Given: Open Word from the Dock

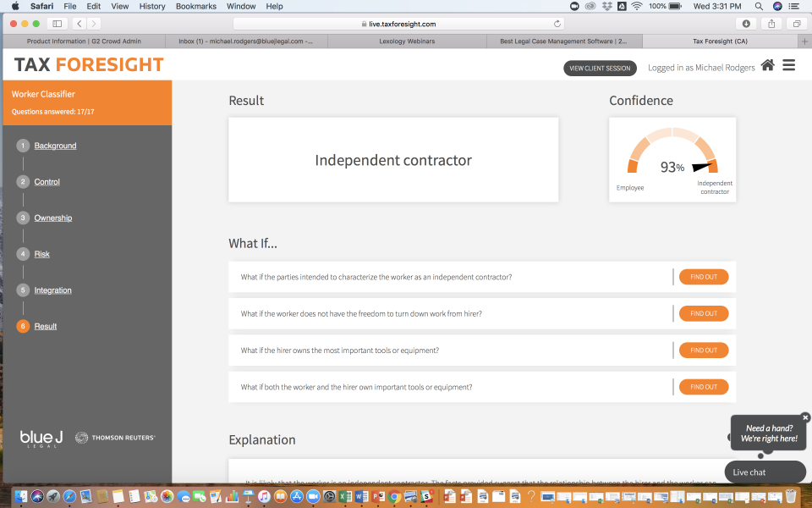Looking at the screenshot, I should point(361,497).
